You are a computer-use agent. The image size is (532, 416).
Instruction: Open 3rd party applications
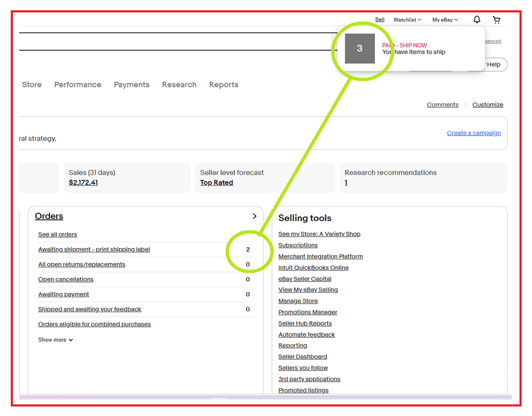[x=309, y=379]
